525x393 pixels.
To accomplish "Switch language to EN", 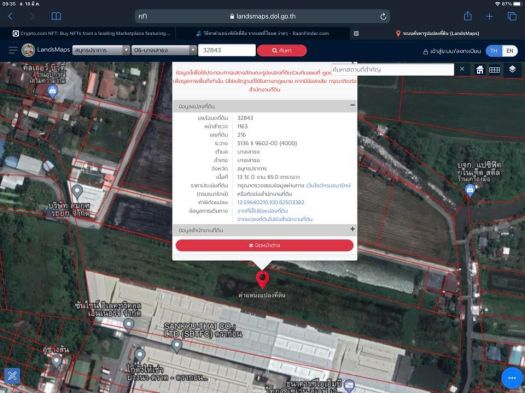I will (x=510, y=51).
